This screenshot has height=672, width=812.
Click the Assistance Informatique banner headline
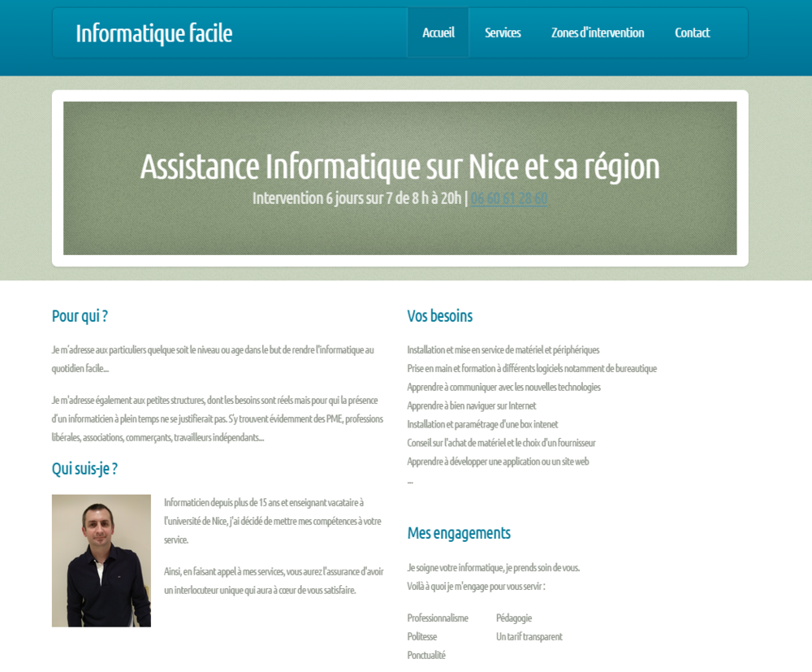pyautogui.click(x=400, y=166)
